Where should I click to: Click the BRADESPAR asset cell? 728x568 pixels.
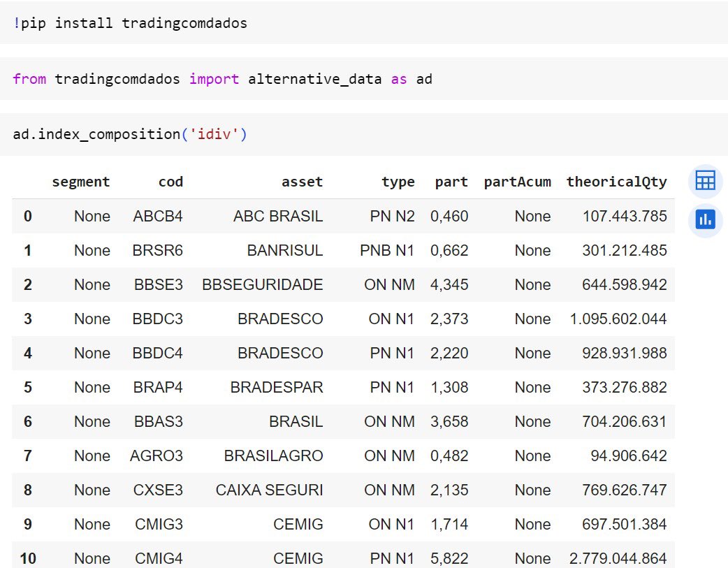point(277,387)
